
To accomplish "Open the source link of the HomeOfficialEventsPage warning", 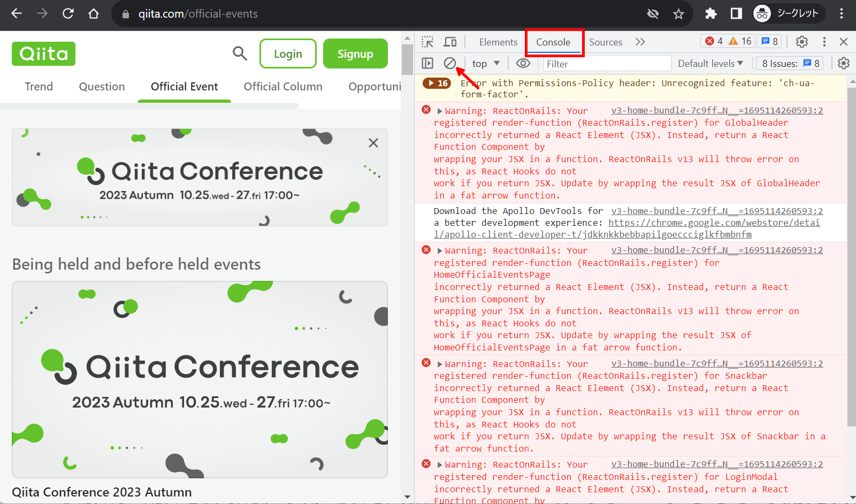I will click(717, 250).
